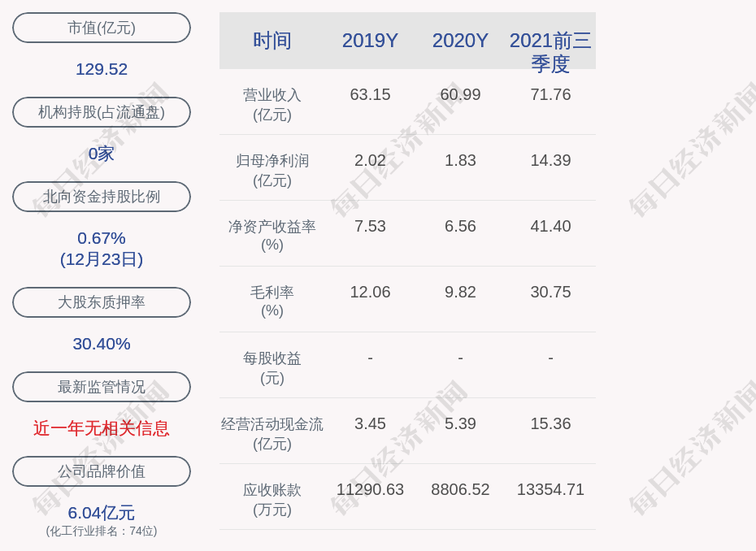The height and width of the screenshot is (551, 756).
Task: Select the 每股收益(元) row label
Action: pyautogui.click(x=272, y=368)
